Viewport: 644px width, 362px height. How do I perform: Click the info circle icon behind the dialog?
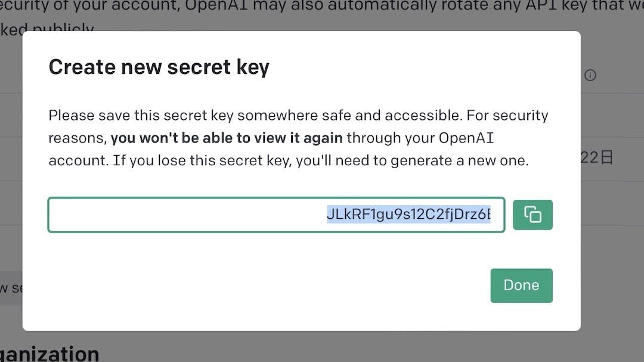[x=590, y=75]
